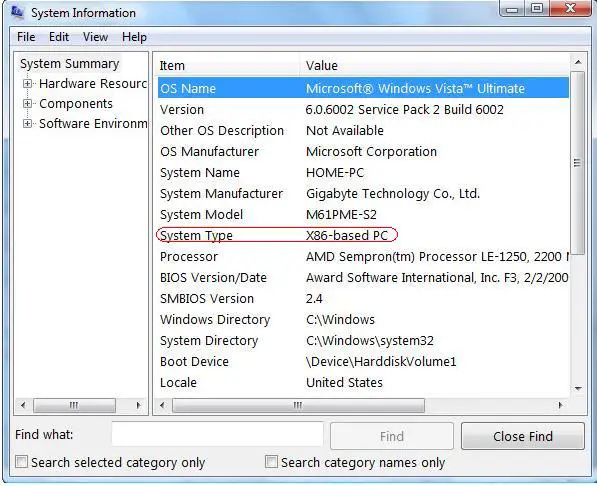The width and height of the screenshot is (597, 486).
Task: Select the System Name row
Action: point(363,173)
